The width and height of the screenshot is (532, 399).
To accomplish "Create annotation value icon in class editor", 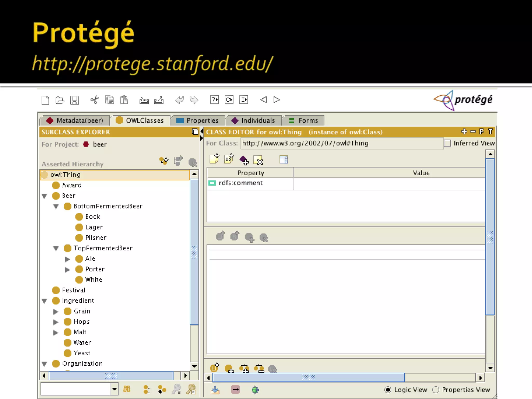I will click(214, 159).
